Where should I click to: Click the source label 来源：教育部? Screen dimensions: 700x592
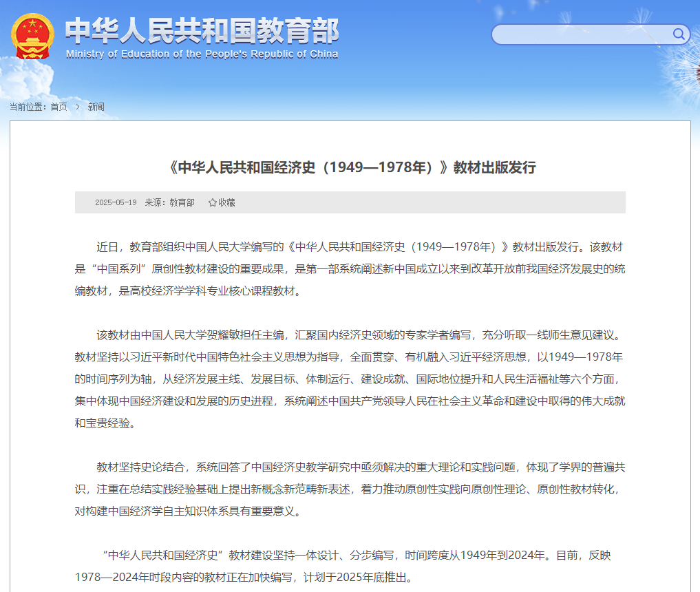point(169,202)
